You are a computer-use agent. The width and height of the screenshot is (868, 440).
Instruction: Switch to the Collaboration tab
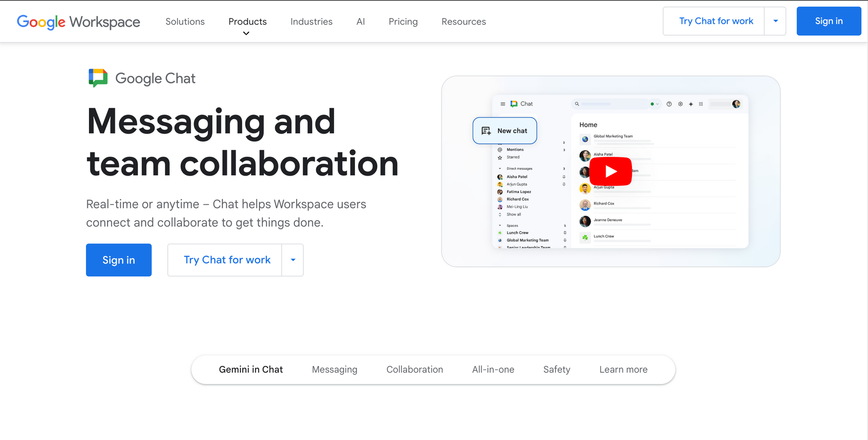tap(414, 370)
